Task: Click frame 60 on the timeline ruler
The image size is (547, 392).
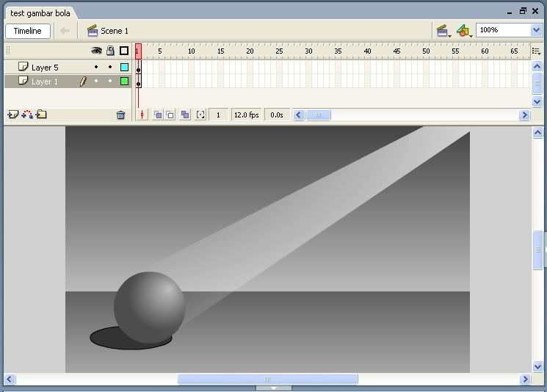Action: coord(485,51)
